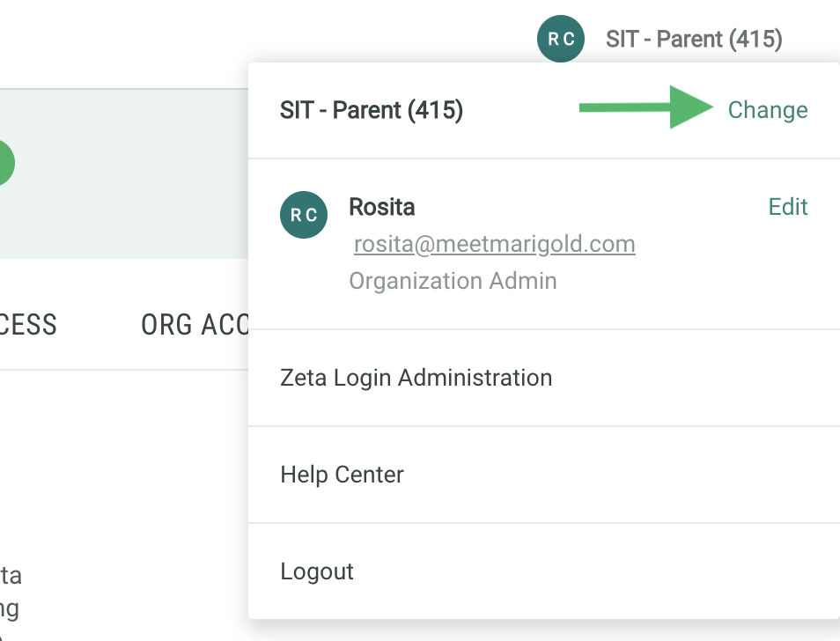Open Help Center from the menu
The width and height of the screenshot is (840, 641).
(342, 475)
